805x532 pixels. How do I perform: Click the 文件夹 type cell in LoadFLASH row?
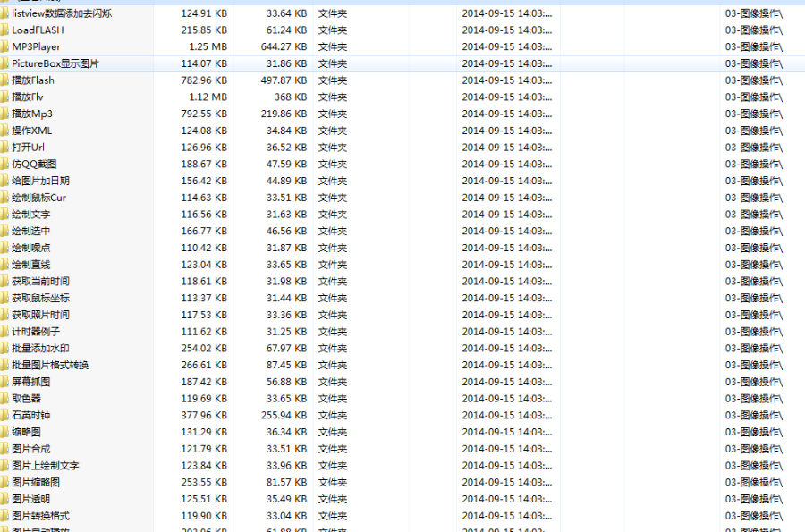pos(333,30)
